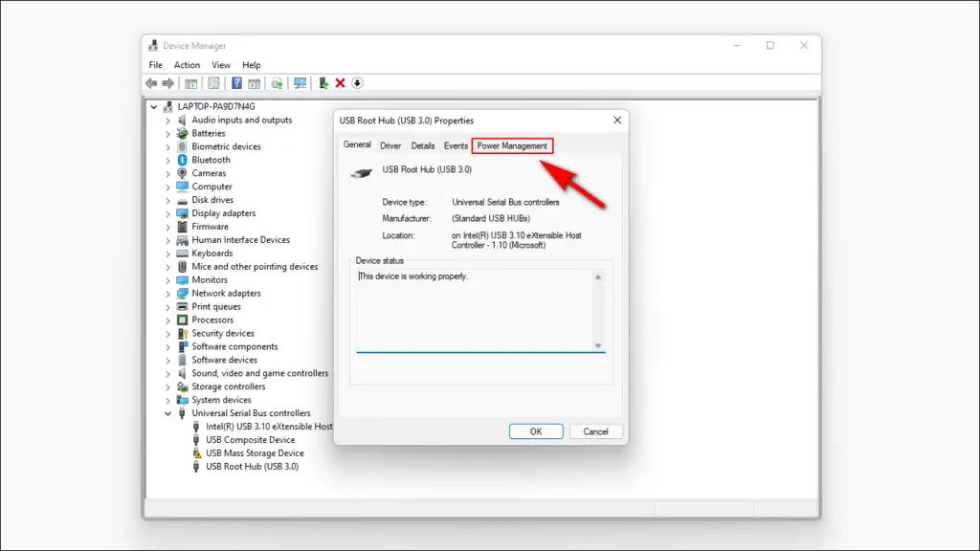Expand the Disk drives node chevron
980x551 pixels.
tap(167, 200)
